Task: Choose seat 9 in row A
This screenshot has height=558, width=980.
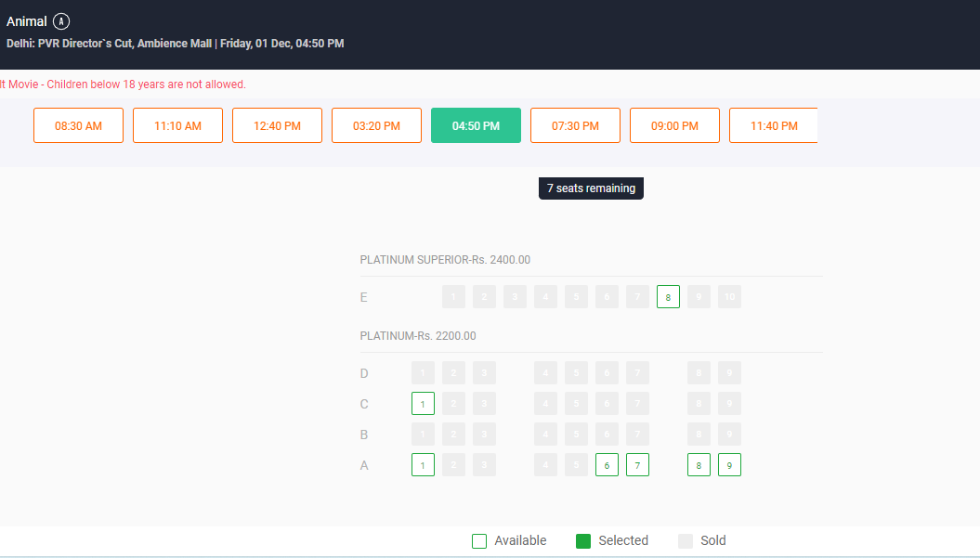Action: click(729, 465)
